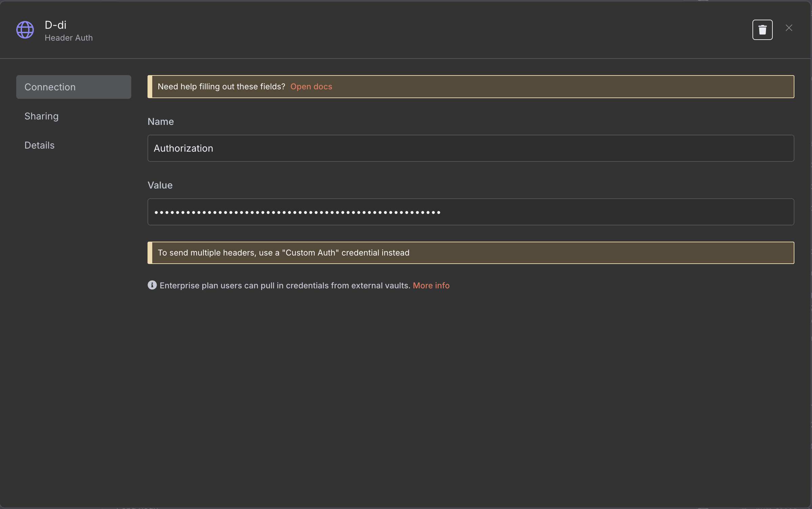Click the 'Need help filling out these fields?' text
The width and height of the screenshot is (812, 509).
pyautogui.click(x=221, y=87)
